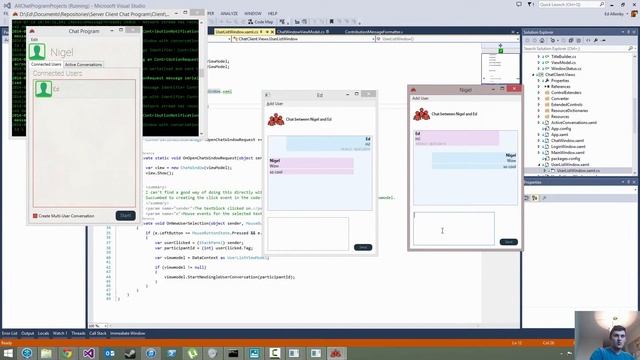The width and height of the screenshot is (640, 360).
Task: Click the Search Solution Explorer box
Action: point(576,49)
